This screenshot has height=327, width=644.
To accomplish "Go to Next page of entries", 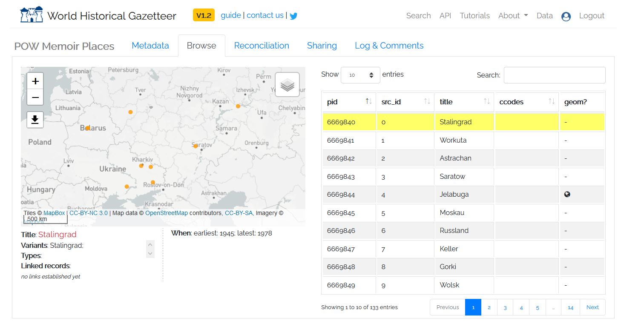I will 592,307.
